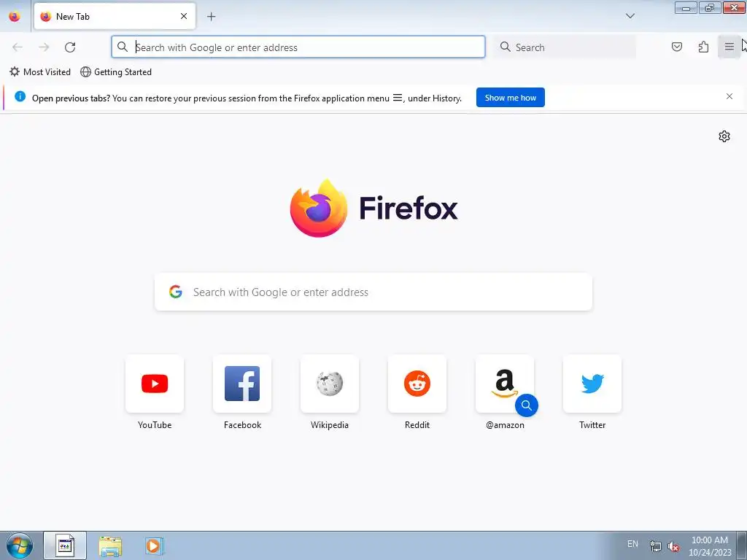Viewport: 747px width, 560px height.
Task: Open the first pinned taskbar program icon
Action: [65, 545]
